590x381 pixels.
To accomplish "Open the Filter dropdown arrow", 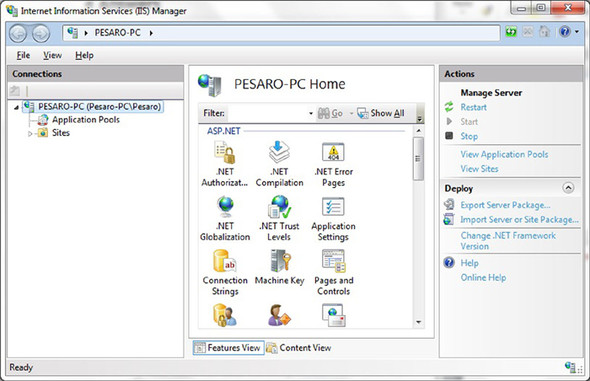I will pyautogui.click(x=311, y=113).
